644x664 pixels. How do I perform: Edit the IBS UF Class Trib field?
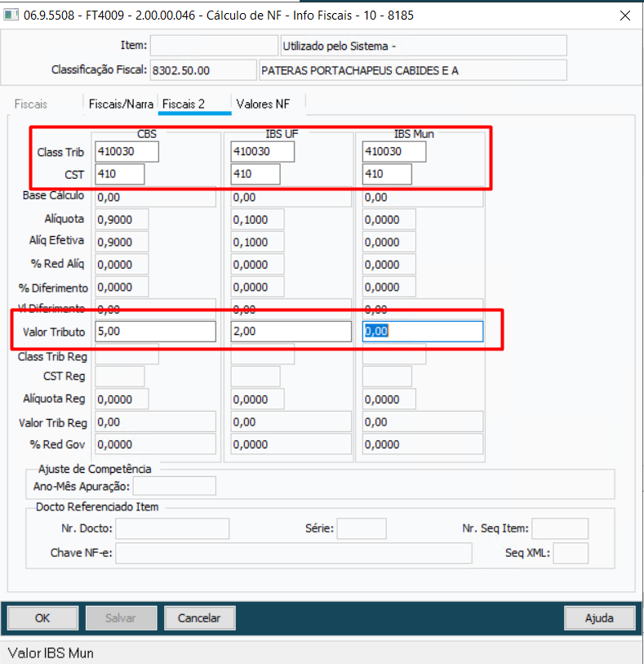262,152
